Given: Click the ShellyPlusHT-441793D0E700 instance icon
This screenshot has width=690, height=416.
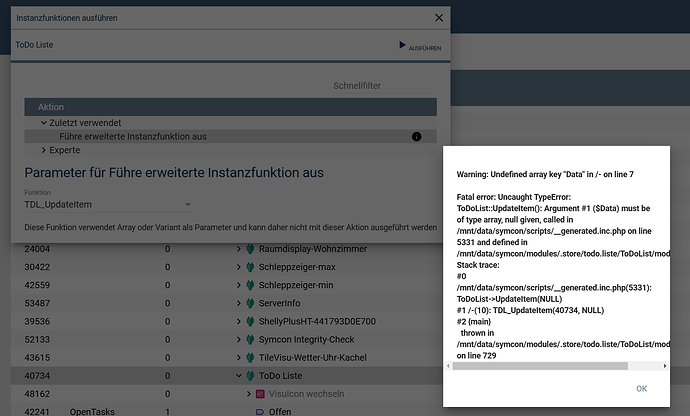Looking at the screenshot, I should tap(250, 321).
